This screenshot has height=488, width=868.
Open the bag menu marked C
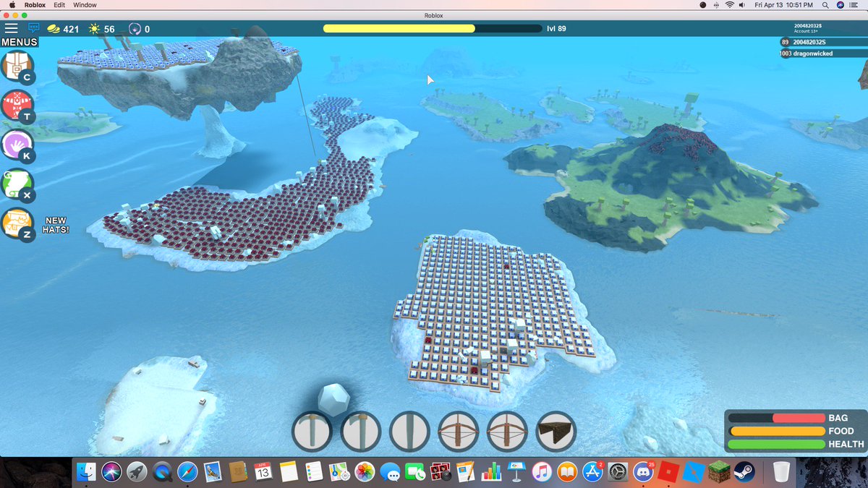(x=16, y=67)
